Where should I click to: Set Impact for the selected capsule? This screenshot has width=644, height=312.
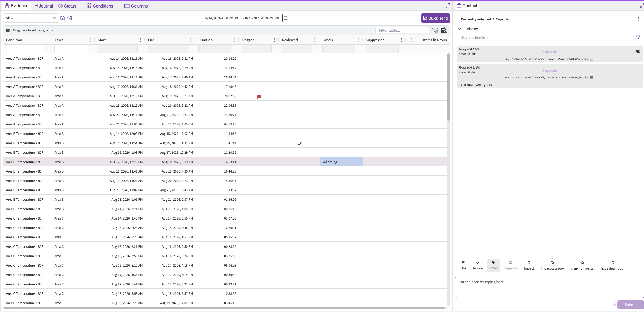pyautogui.click(x=529, y=265)
